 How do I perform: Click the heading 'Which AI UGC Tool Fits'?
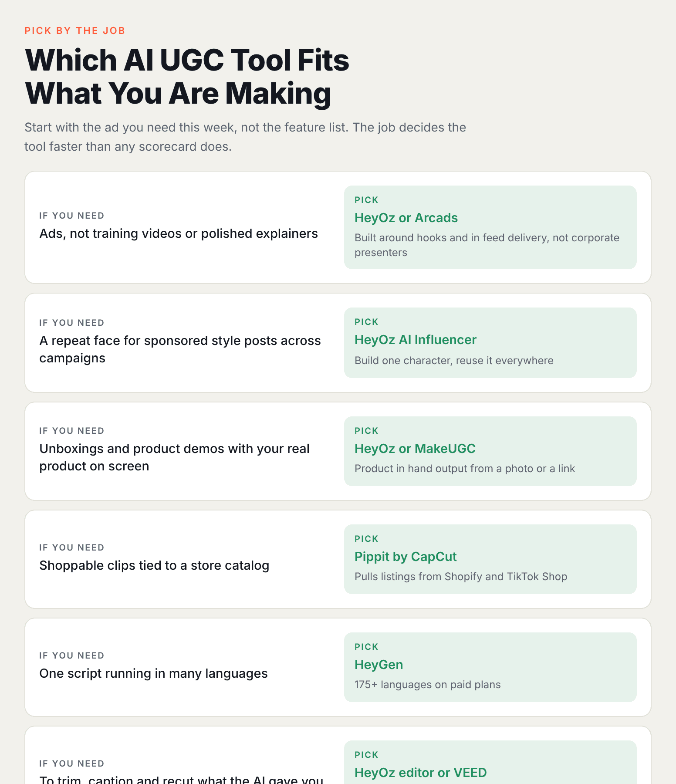(x=187, y=60)
